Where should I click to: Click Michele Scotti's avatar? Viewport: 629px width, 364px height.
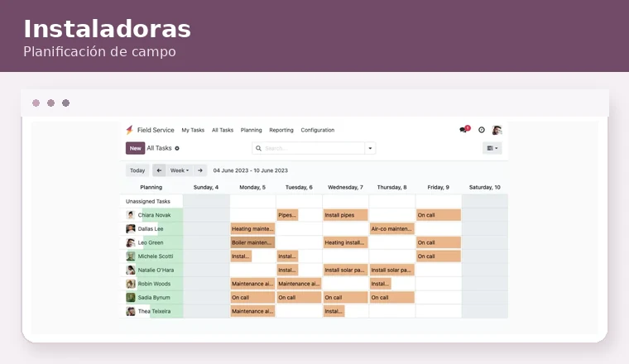tap(131, 256)
